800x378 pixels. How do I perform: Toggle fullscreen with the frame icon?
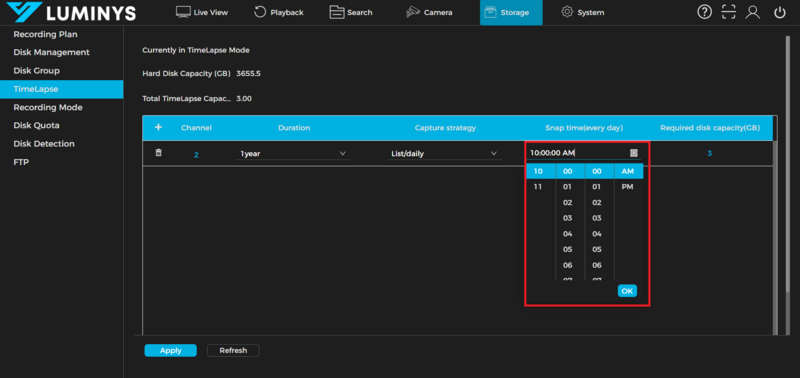[x=729, y=12]
